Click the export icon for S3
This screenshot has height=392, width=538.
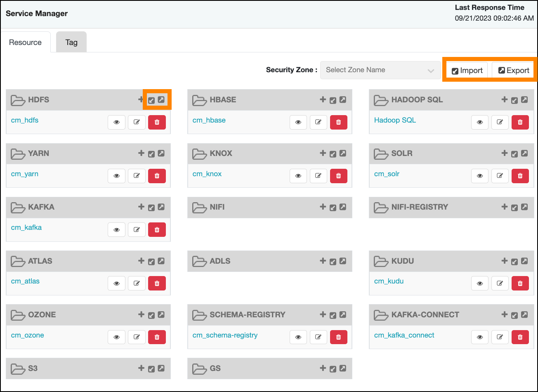[161, 368]
